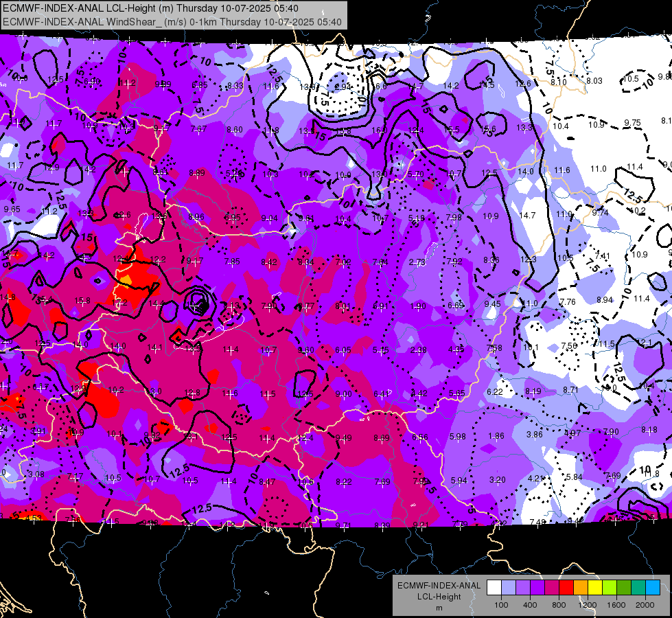The width and height of the screenshot is (672, 618).
Task: Click the legend unit label 'm'
Action: (x=439, y=608)
